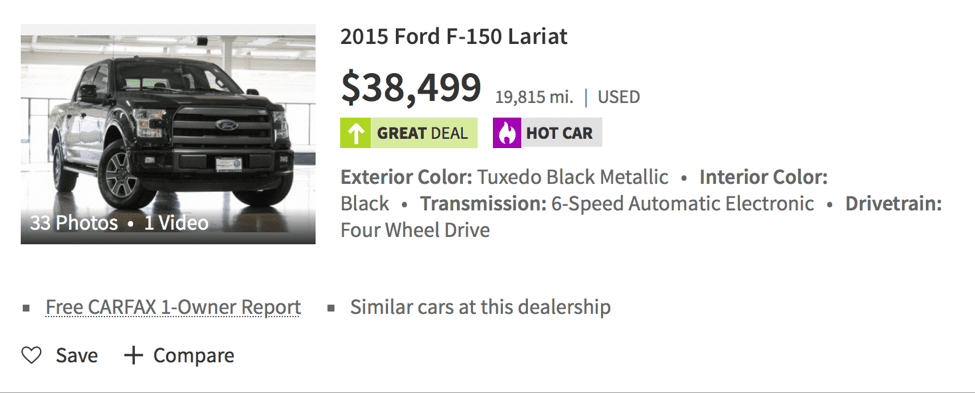Select the GREAT DEAL badge text
This screenshot has height=393, width=975.
[422, 133]
